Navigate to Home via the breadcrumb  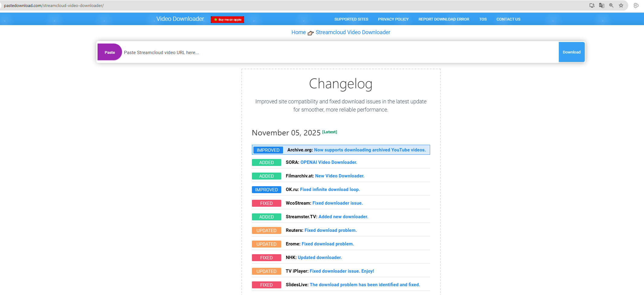point(298,32)
